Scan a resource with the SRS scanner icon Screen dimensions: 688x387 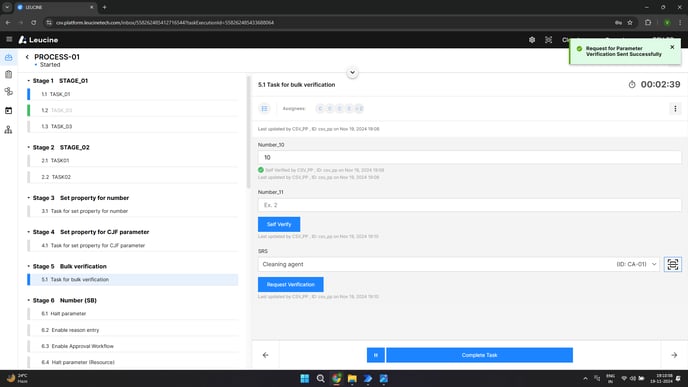673,264
